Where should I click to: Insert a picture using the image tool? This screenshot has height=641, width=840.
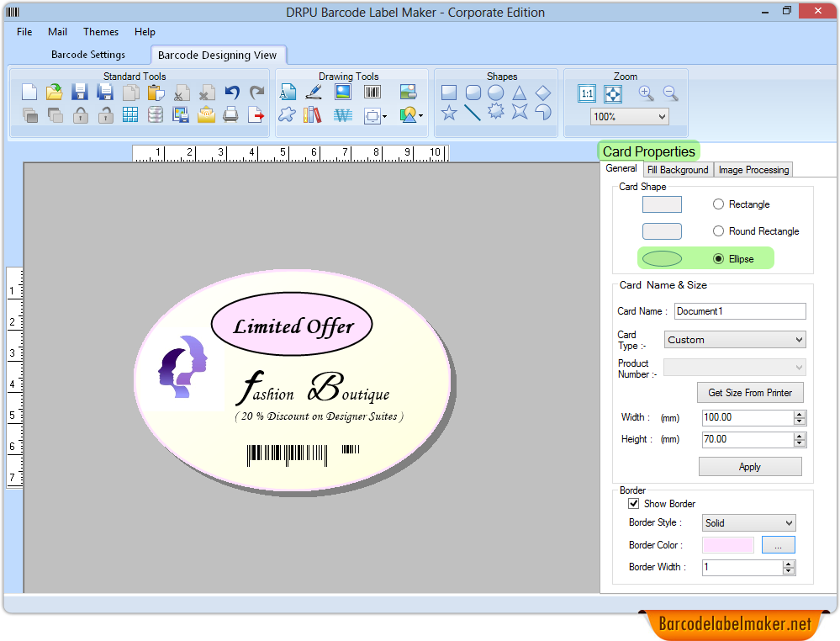343,93
